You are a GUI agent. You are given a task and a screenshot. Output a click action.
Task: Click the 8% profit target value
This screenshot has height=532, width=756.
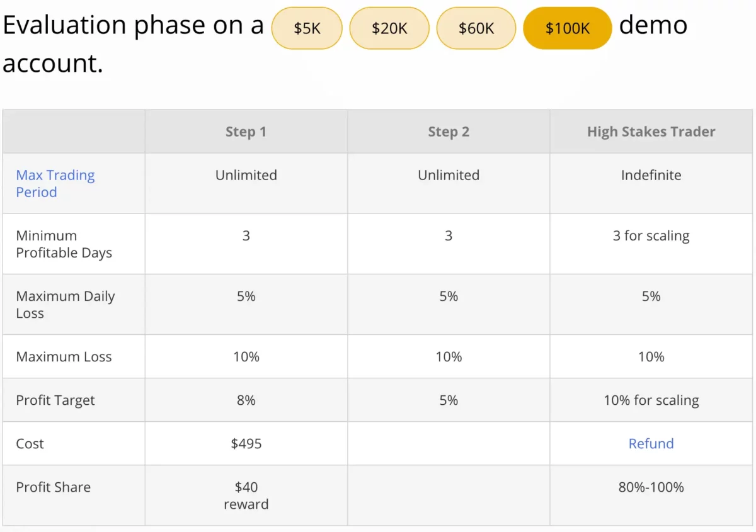(246, 400)
